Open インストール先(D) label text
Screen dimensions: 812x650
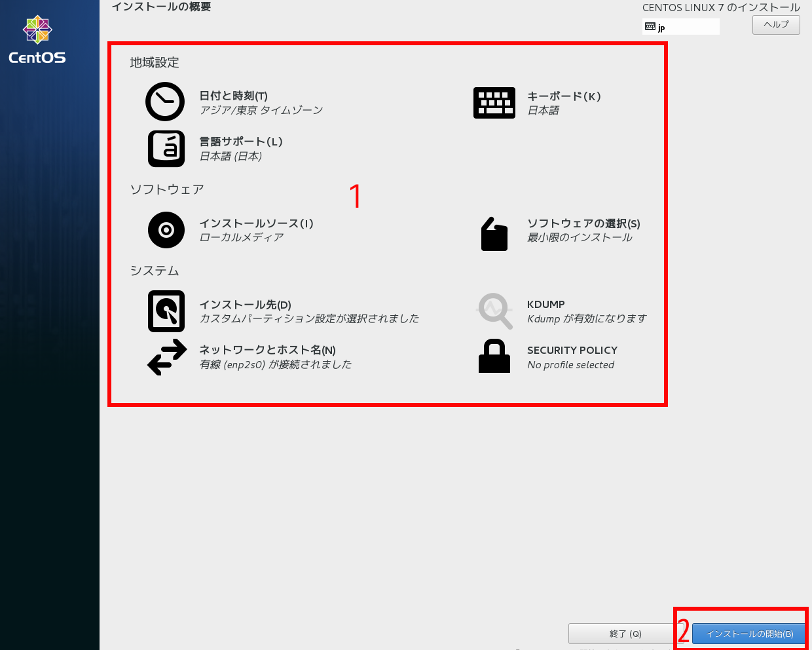245,305
